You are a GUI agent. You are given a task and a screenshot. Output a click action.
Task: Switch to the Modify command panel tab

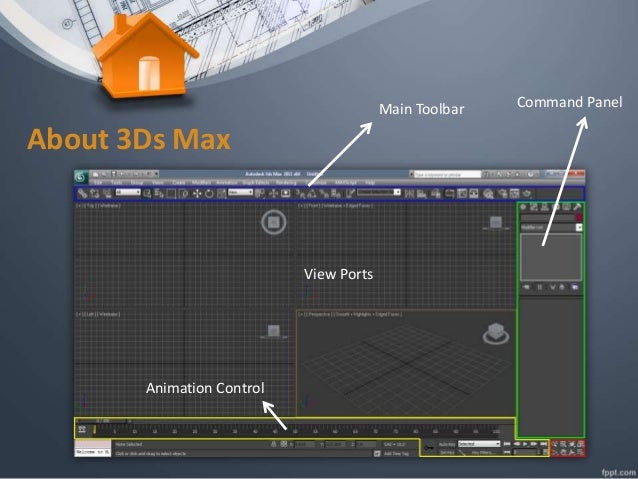coord(533,207)
